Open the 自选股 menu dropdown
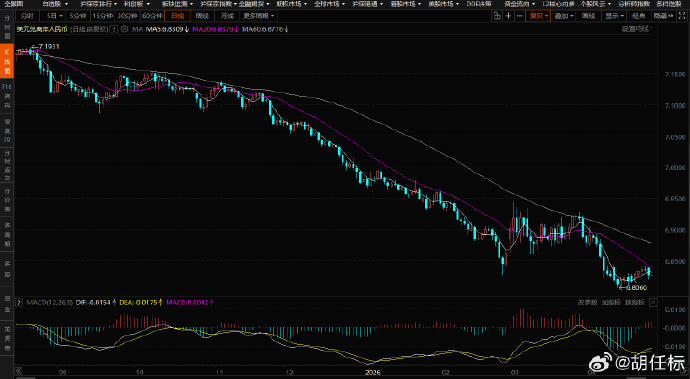This screenshot has width=690, height=379. [55, 4]
